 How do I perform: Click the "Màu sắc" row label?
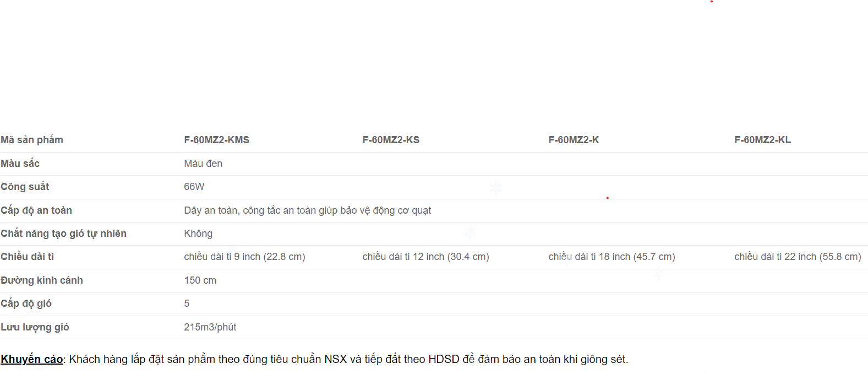[20, 164]
